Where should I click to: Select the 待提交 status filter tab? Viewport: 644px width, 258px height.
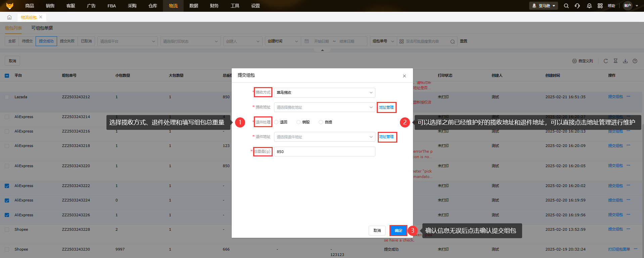[27, 41]
